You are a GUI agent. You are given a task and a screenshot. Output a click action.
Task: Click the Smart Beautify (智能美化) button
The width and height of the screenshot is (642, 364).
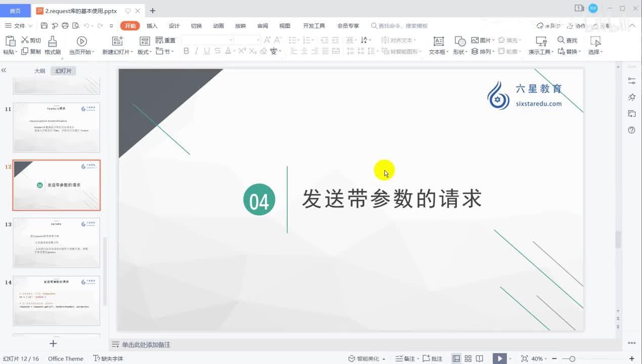tap(367, 358)
